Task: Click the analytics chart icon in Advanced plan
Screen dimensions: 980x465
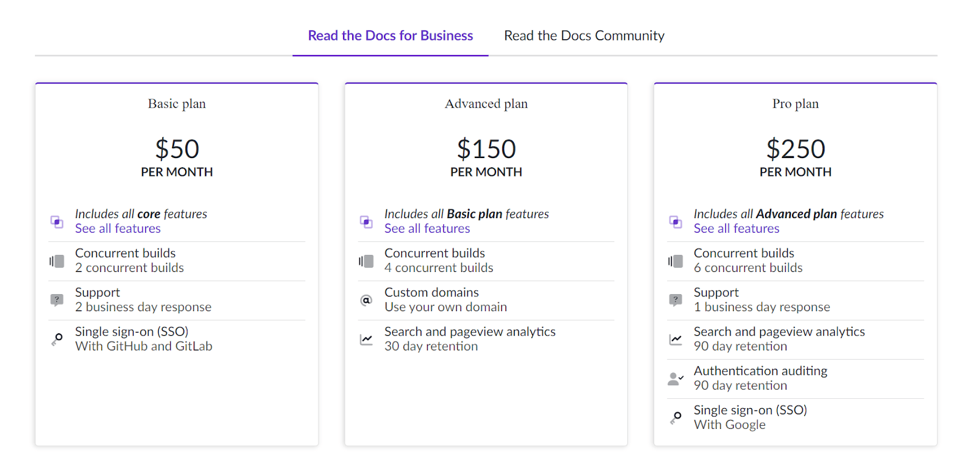Action: click(366, 339)
